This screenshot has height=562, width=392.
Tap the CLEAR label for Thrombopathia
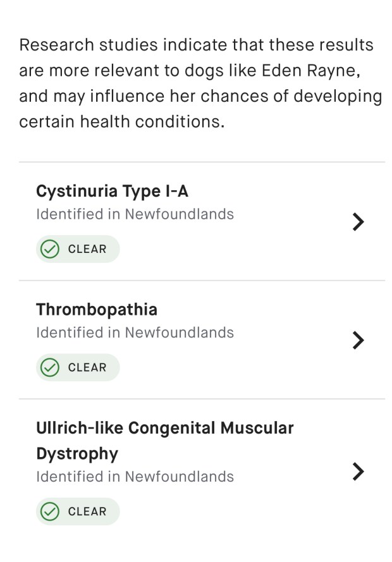pos(87,367)
